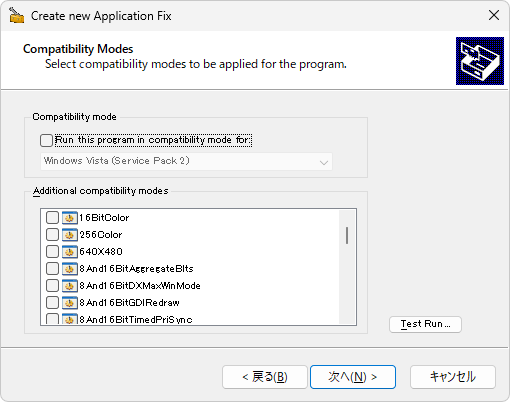Viewport: 510px width, 402px height.
Task: Check the 16BitColor checkbox
Action: [52, 218]
